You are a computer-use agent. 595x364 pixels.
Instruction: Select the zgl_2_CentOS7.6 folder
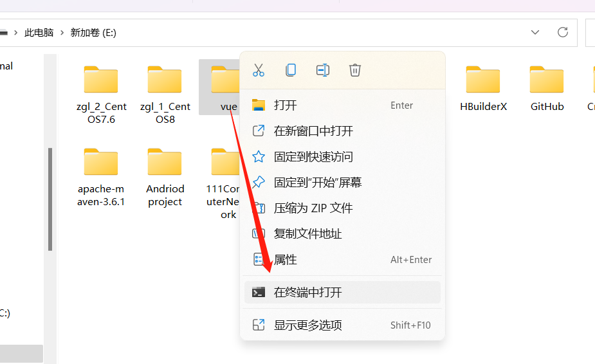pyautogui.click(x=101, y=94)
